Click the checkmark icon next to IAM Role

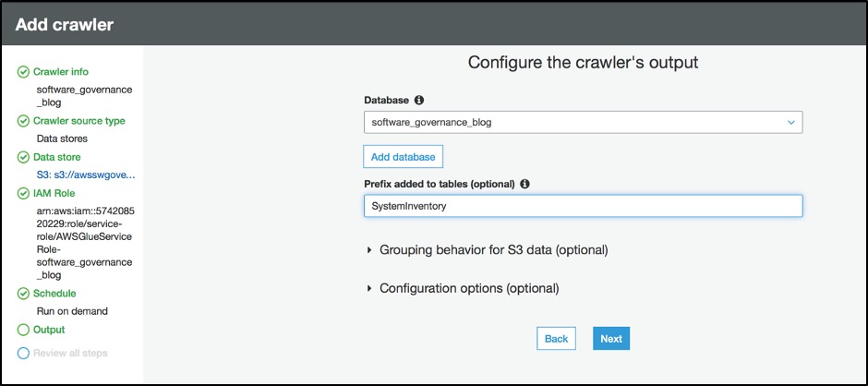23,194
